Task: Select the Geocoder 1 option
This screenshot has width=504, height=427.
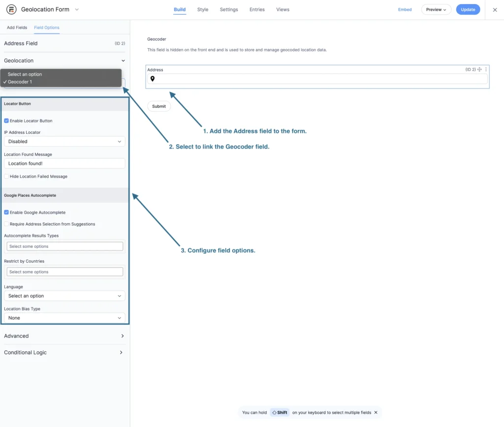Action: [20, 82]
